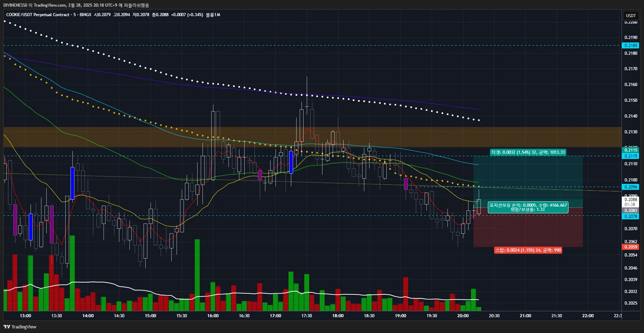Select the green profit zone of long position

pos(528,182)
